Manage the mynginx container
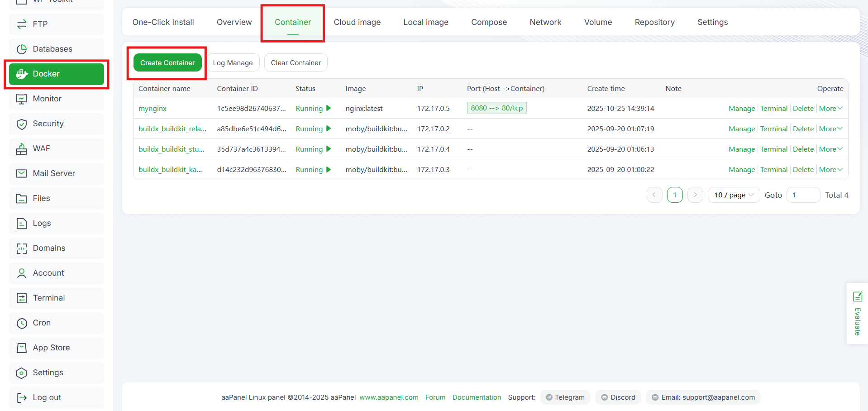The width and height of the screenshot is (868, 411). point(742,108)
